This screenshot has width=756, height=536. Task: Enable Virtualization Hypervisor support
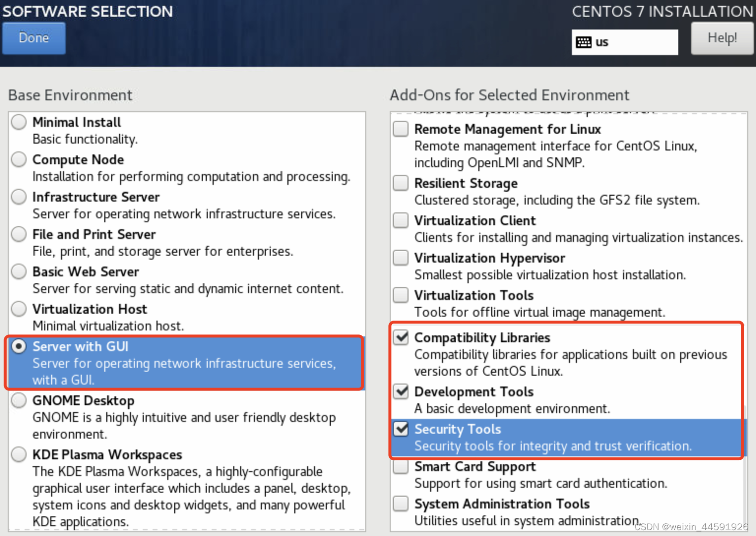click(x=400, y=258)
